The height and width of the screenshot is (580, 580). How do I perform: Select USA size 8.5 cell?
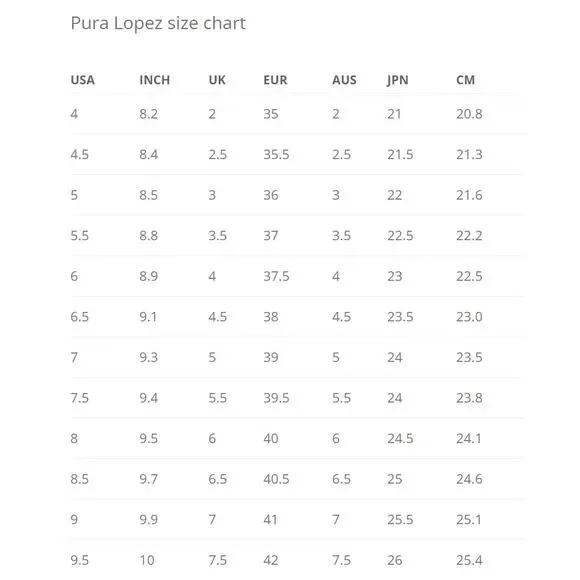pos(80,479)
